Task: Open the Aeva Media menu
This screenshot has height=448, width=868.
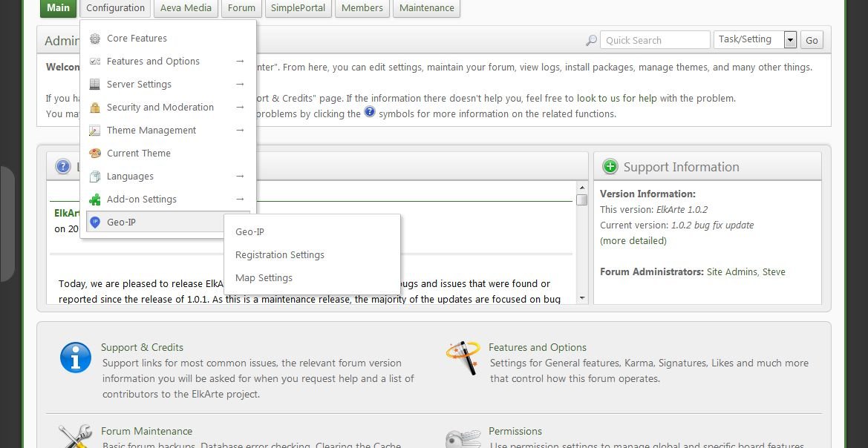Action: click(186, 7)
